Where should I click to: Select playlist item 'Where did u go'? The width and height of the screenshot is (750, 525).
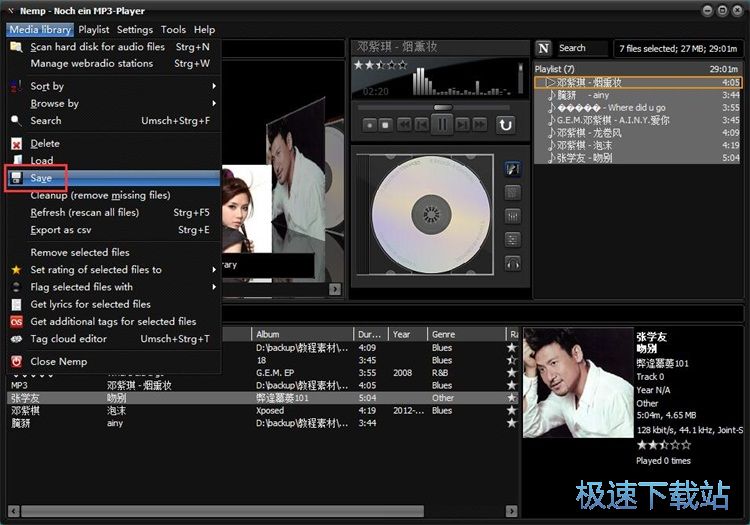click(638, 108)
